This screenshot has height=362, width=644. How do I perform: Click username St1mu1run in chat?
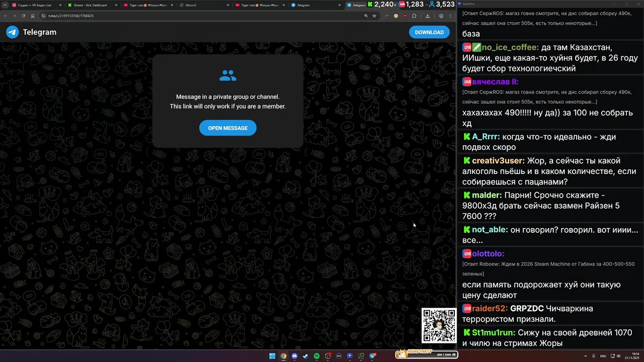(494, 332)
